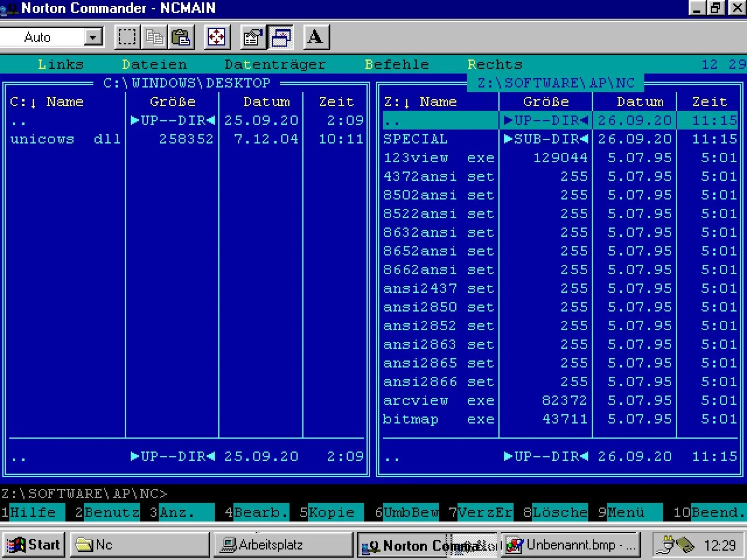Click F8 Lösche function key
747x560 pixels.
(556, 512)
